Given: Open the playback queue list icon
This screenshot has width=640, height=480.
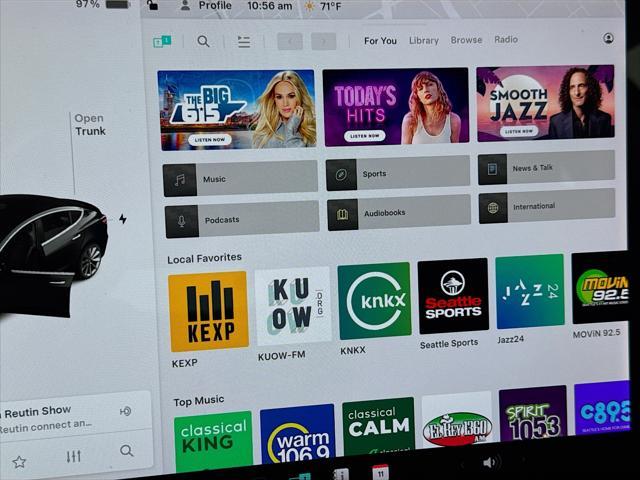Looking at the screenshot, I should (244, 41).
